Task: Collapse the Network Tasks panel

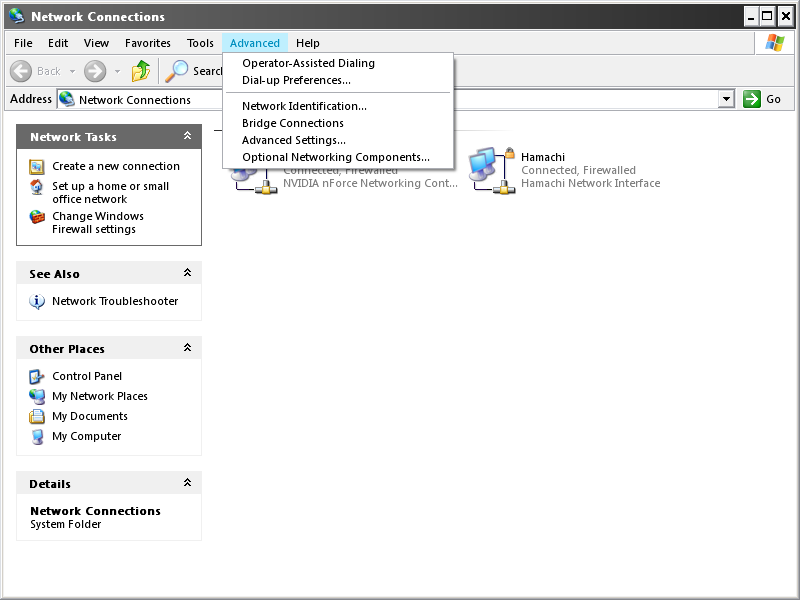Action: [x=187, y=136]
